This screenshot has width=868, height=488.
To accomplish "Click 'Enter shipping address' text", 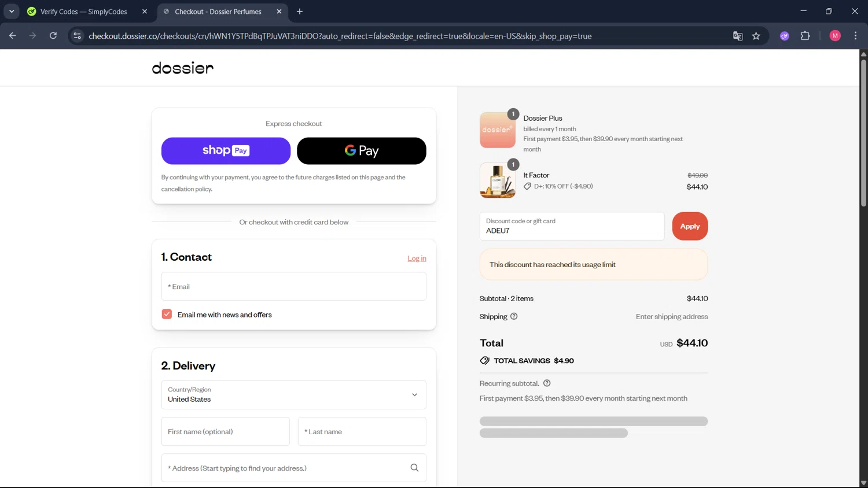I will coord(672,316).
